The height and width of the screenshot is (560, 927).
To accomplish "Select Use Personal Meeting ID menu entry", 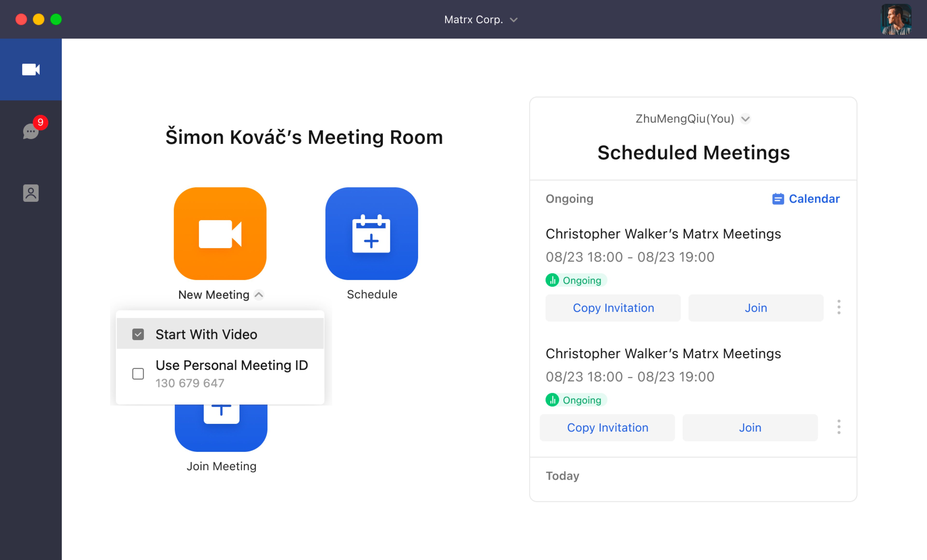I will click(x=231, y=365).
